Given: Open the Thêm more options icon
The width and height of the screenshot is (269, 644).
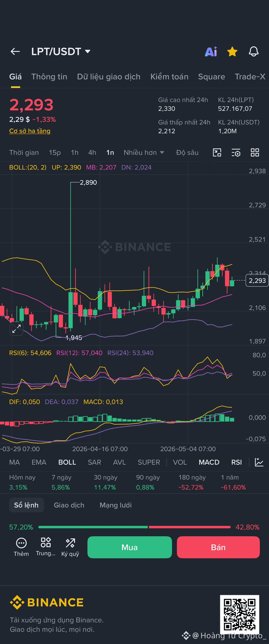Looking at the screenshot, I should click(x=21, y=547).
